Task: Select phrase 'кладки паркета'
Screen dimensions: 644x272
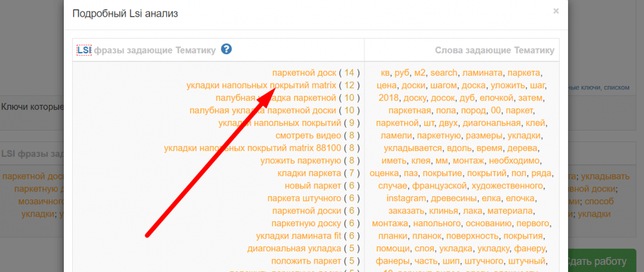Action: (309, 173)
